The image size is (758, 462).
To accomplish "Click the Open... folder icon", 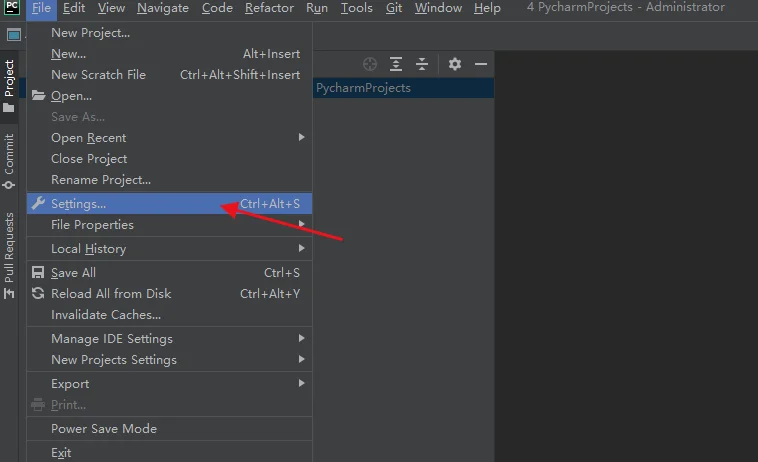I will click(39, 95).
